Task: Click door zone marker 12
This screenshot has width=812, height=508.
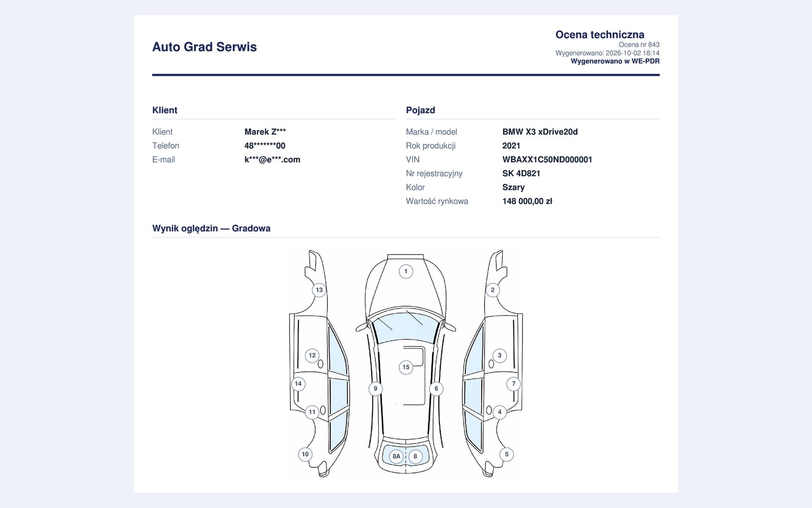Action: pos(312,356)
